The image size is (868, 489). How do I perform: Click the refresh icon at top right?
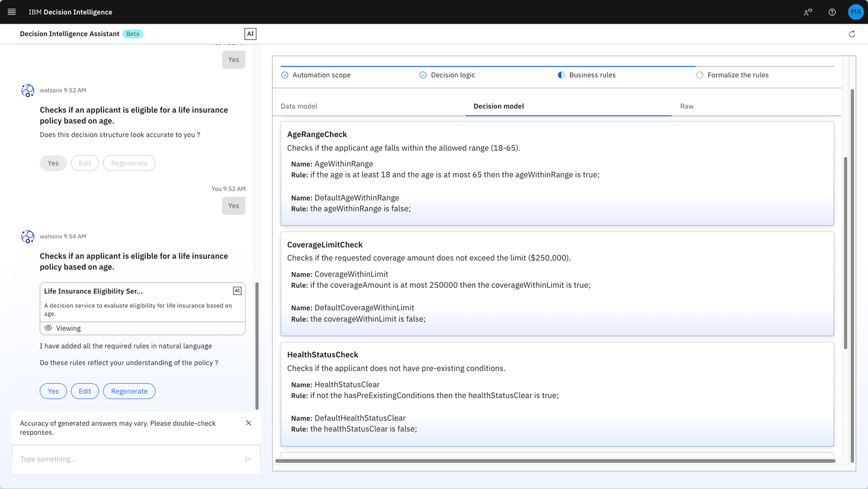pos(852,34)
